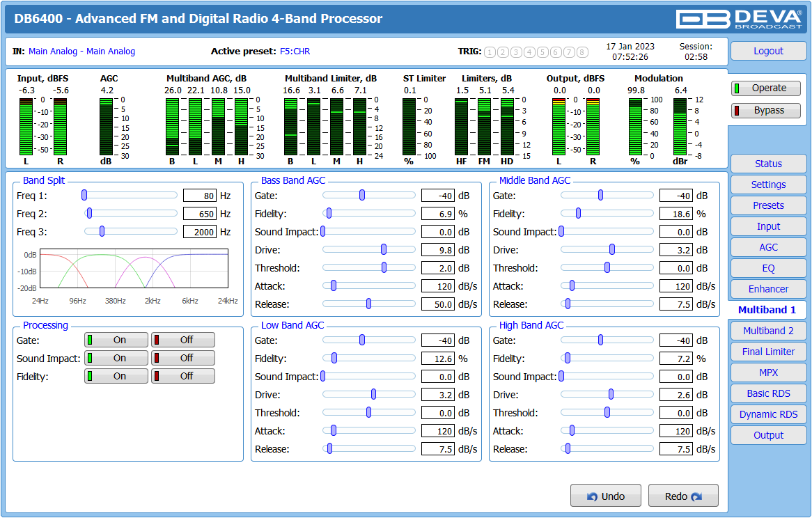Click trigger indicator 3
The width and height of the screenshot is (812, 518).
(516, 52)
